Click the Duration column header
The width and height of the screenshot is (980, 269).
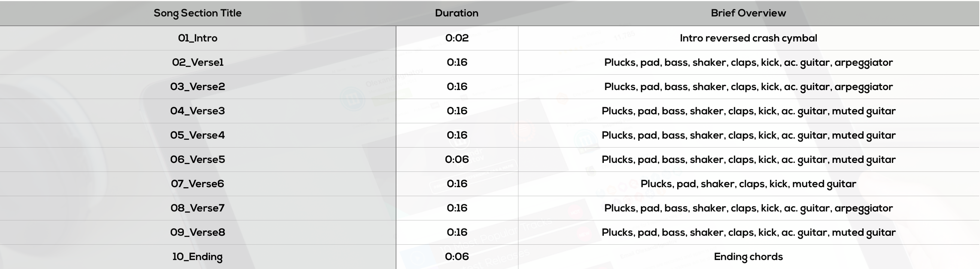pos(457,13)
